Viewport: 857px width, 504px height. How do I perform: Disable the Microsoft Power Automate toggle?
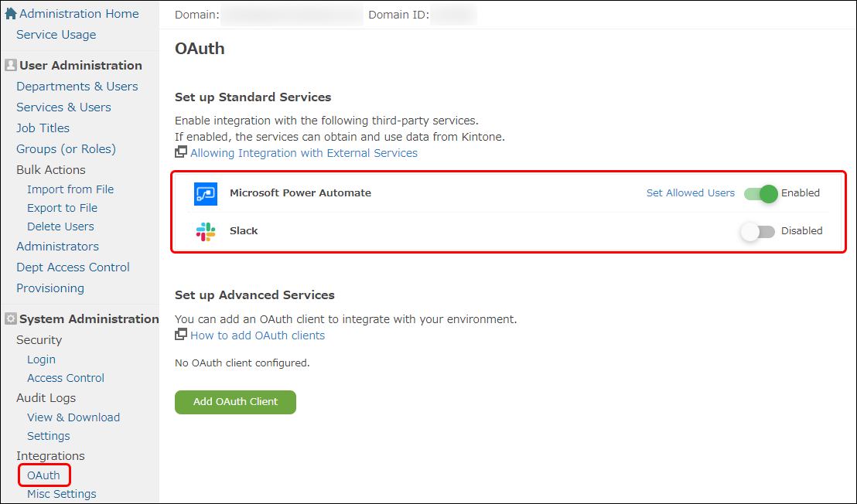coord(760,193)
